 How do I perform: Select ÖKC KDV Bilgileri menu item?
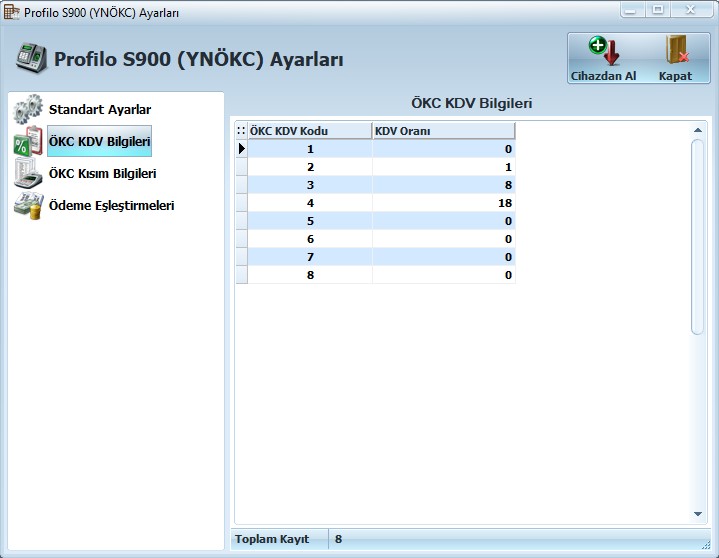coord(100,141)
